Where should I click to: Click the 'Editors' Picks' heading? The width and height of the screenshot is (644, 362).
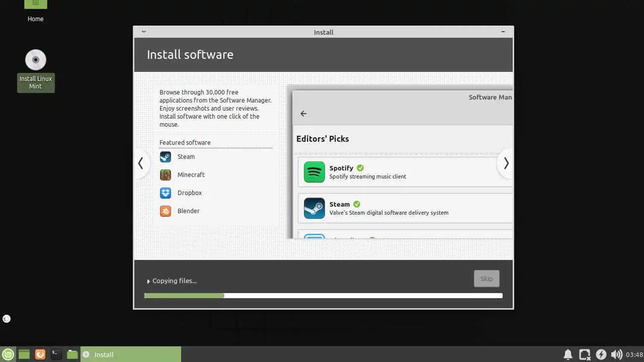[323, 139]
